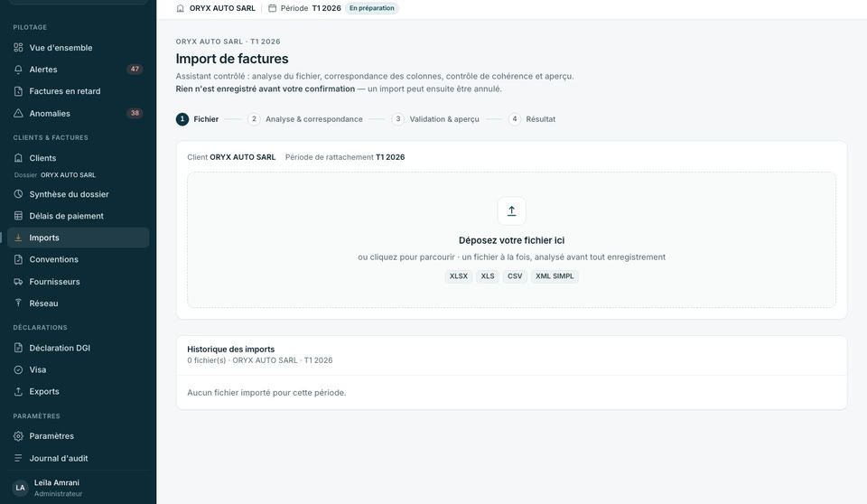Click 'Aucun fichier importé pour cette période' text
Image resolution: width=867 pixels, height=504 pixels.
pos(266,393)
